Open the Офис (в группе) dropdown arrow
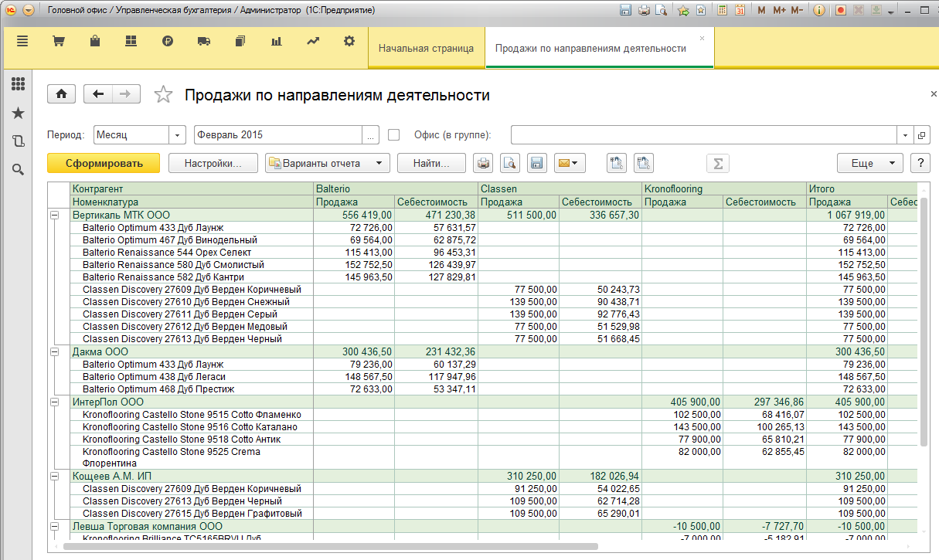This screenshot has height=560, width=939. pos(905,134)
